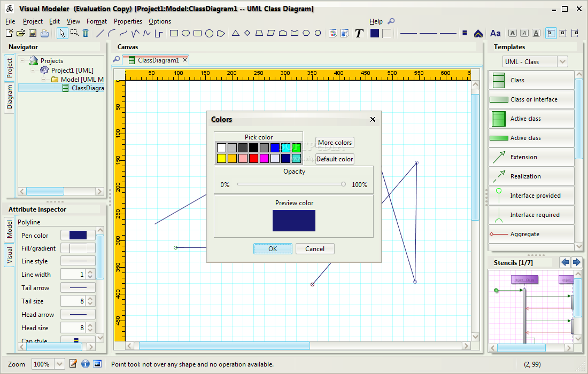Collapse the Model tree node

pyautogui.click(x=43, y=80)
